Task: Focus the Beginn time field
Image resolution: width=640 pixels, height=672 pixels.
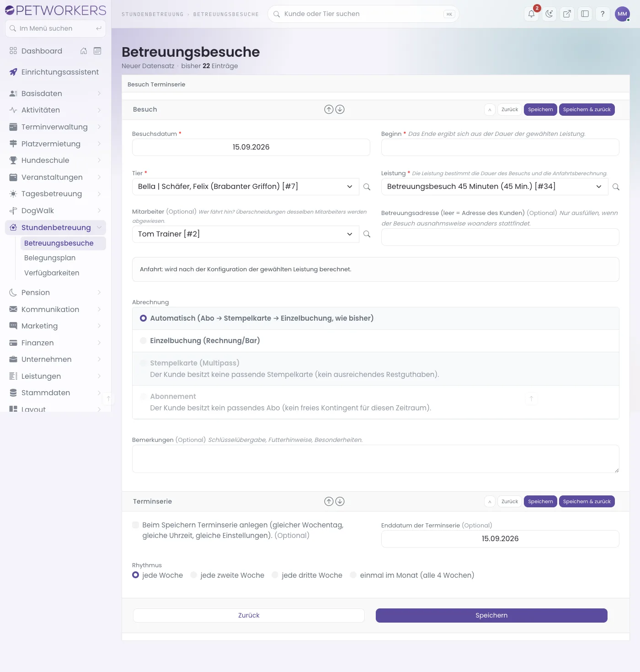Action: point(500,147)
